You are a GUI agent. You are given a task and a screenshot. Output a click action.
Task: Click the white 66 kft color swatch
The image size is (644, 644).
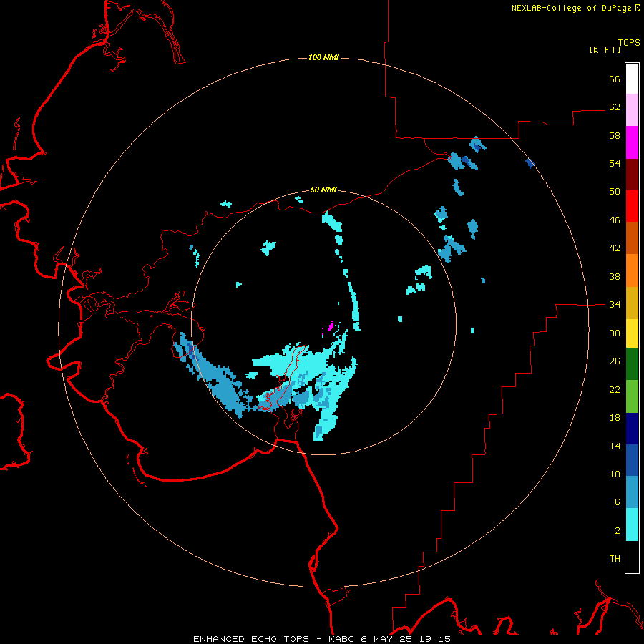pos(632,79)
